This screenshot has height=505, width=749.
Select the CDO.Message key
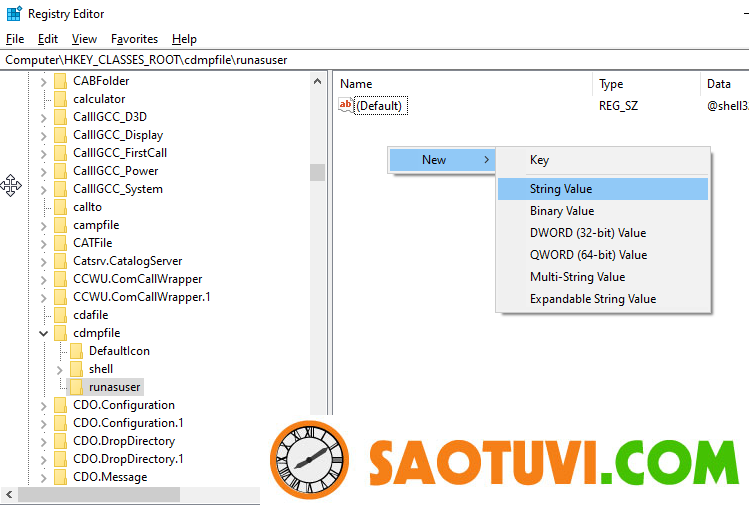click(110, 477)
